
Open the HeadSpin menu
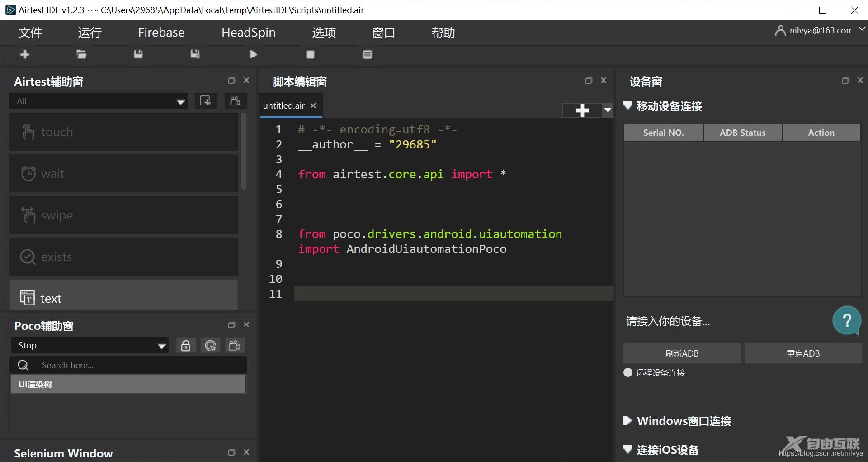click(249, 33)
